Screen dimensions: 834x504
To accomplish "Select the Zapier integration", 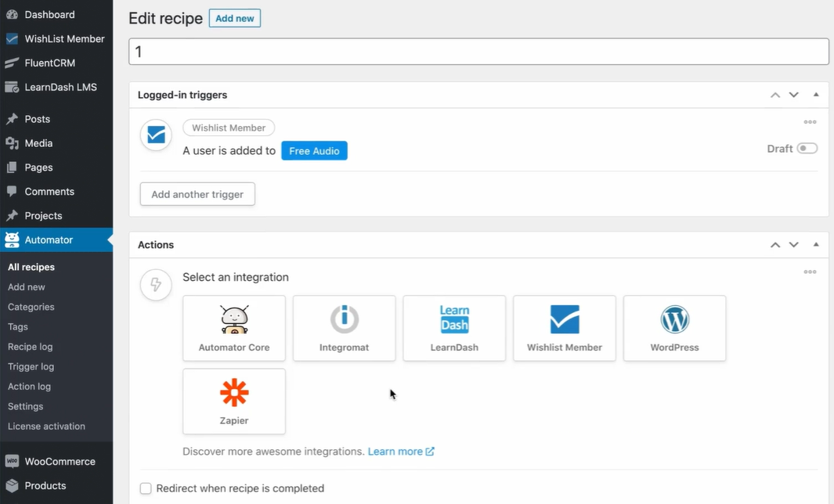I will pyautogui.click(x=234, y=401).
